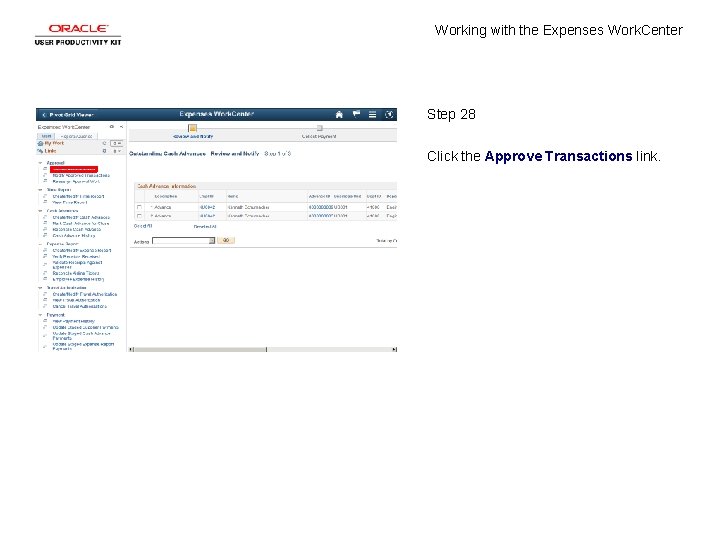Collapse the Time Report group

click(40, 190)
